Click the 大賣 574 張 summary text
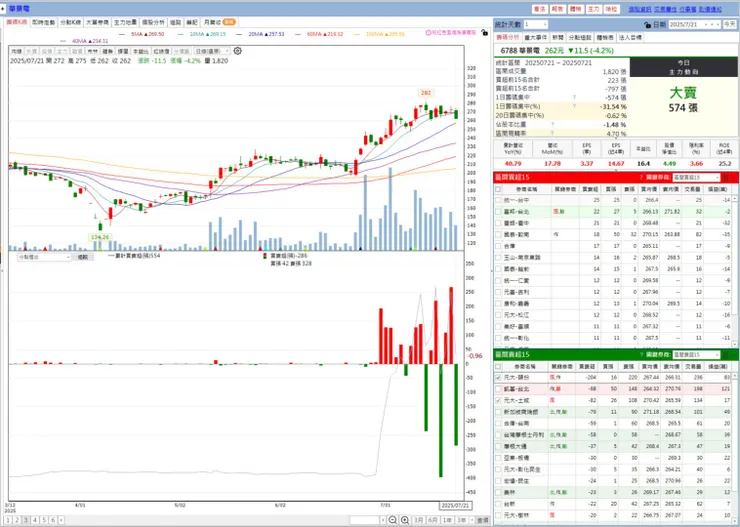Image resolution: width=740 pixels, height=527 pixels. 683,100
